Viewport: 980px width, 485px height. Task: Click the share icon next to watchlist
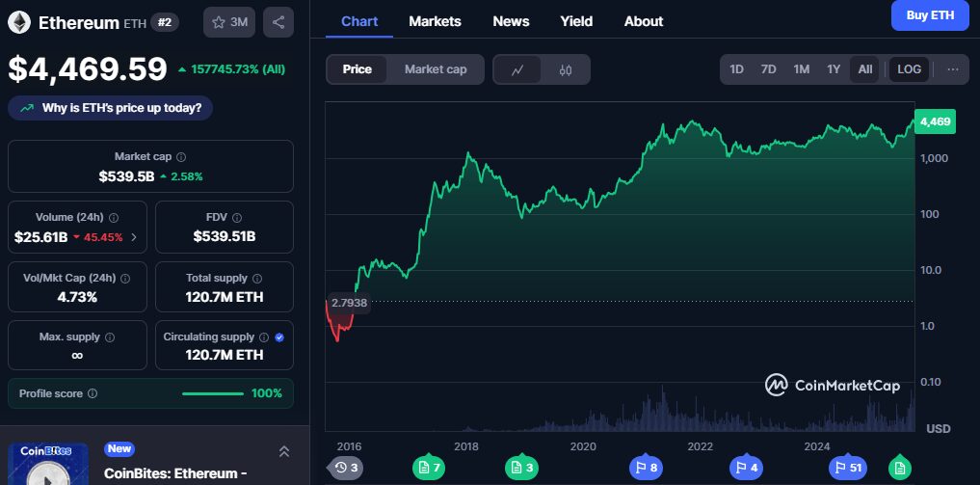pyautogui.click(x=278, y=22)
